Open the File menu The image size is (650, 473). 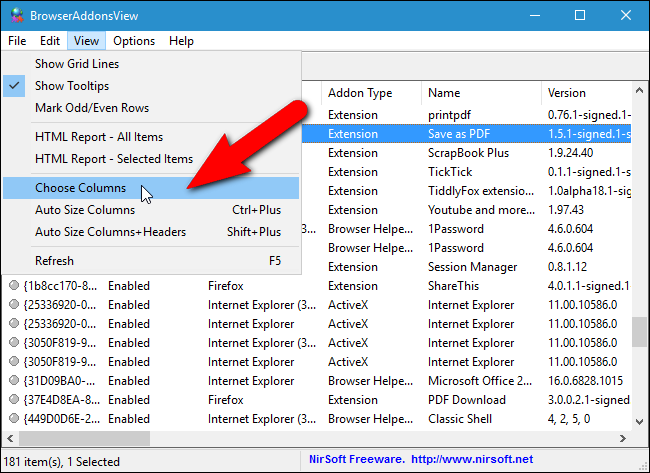coord(17,41)
